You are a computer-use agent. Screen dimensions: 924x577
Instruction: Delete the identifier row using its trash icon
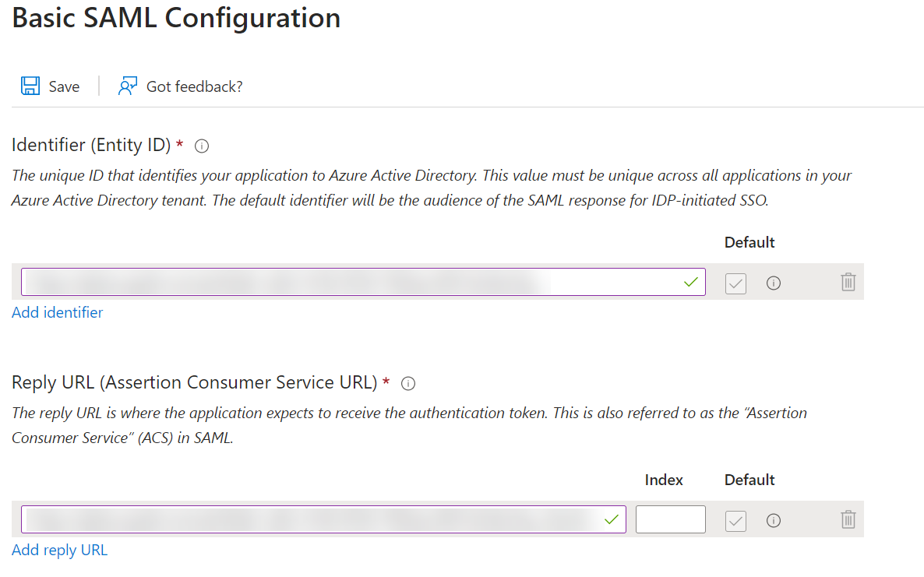pos(848,283)
